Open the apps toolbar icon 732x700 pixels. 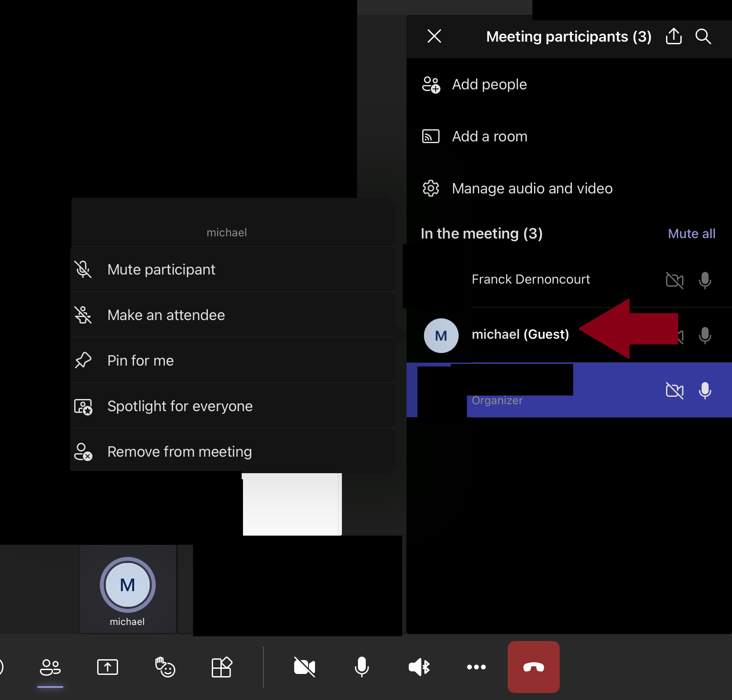pos(222,667)
